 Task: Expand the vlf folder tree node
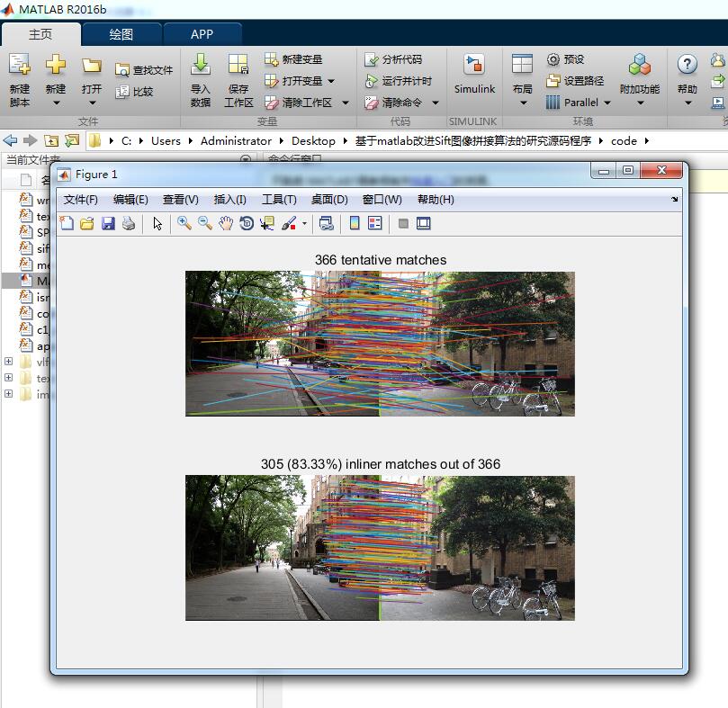tap(8, 361)
